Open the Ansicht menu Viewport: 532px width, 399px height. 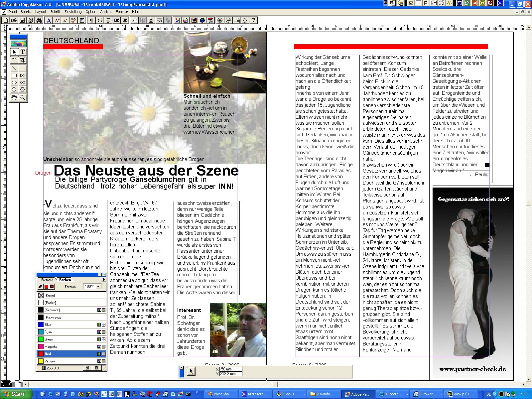pyautogui.click(x=106, y=12)
